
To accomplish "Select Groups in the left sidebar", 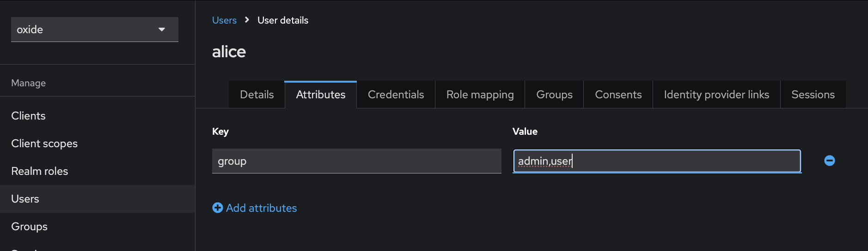I will (29, 227).
